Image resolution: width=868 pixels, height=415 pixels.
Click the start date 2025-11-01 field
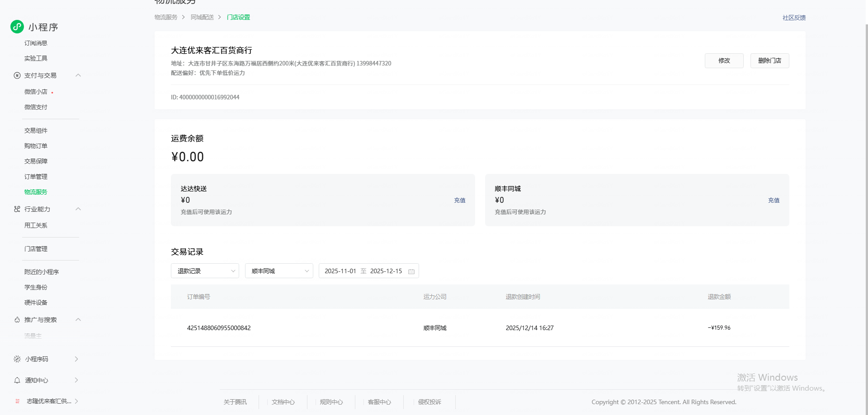(340, 271)
